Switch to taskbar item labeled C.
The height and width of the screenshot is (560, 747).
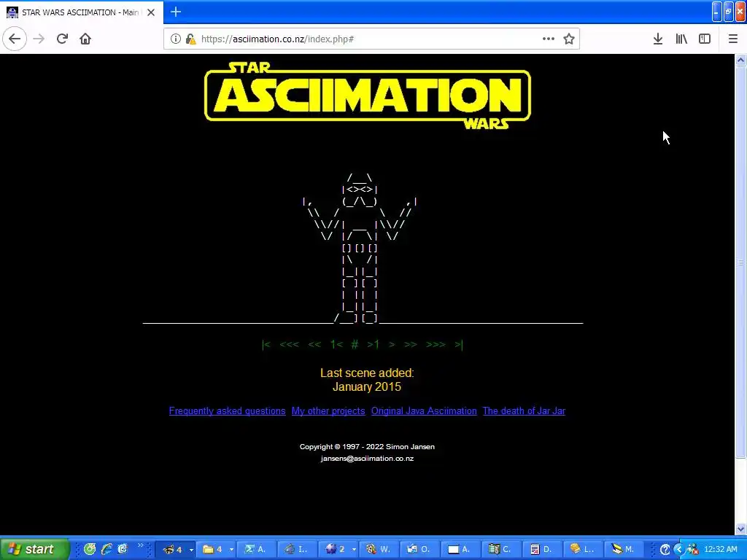(500, 550)
